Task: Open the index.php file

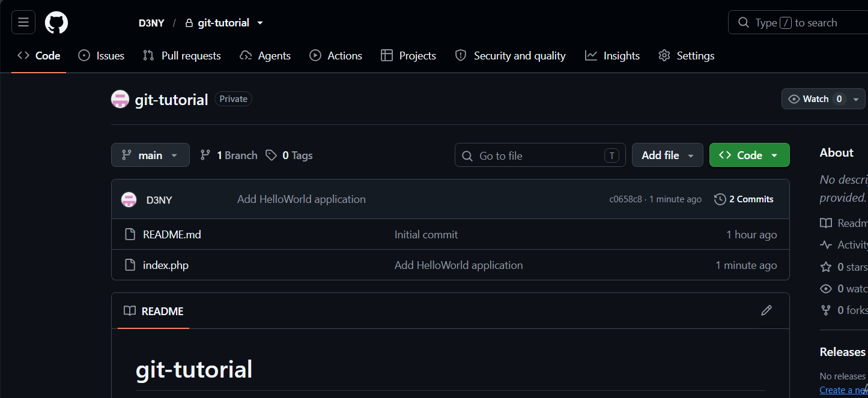Action: 166,265
